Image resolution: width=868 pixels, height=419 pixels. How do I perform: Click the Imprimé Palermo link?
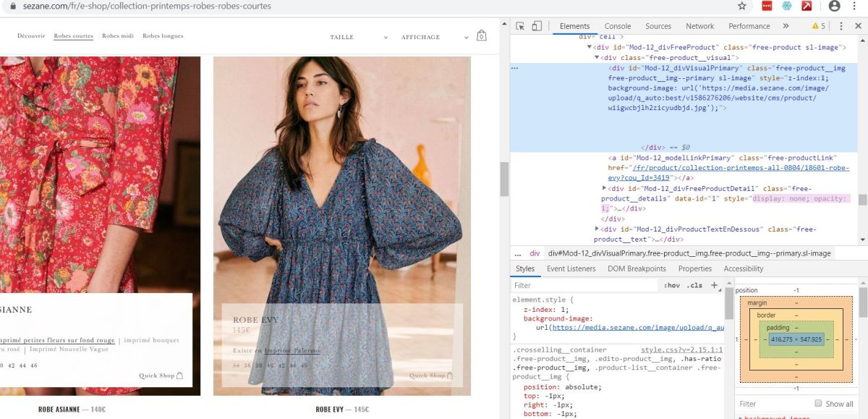click(x=292, y=350)
